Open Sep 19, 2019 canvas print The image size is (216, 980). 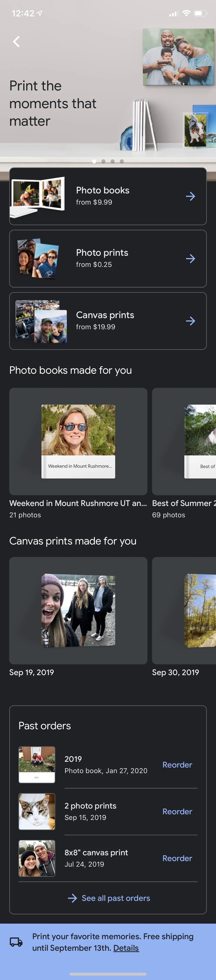(x=78, y=611)
